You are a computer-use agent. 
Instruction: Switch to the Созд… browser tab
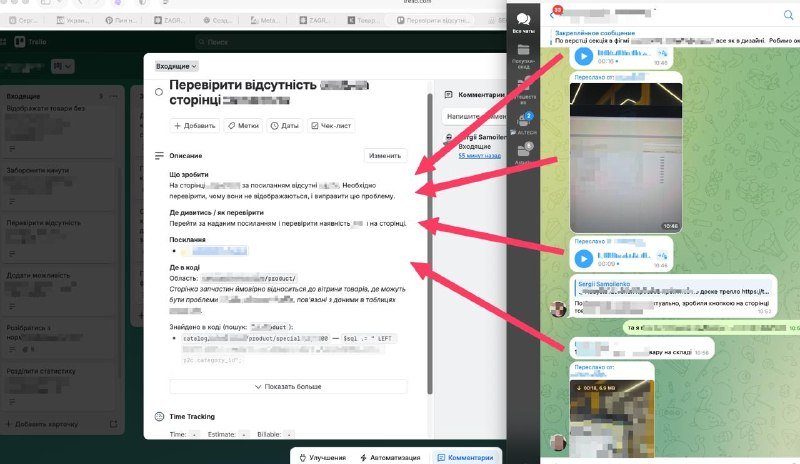click(217, 20)
